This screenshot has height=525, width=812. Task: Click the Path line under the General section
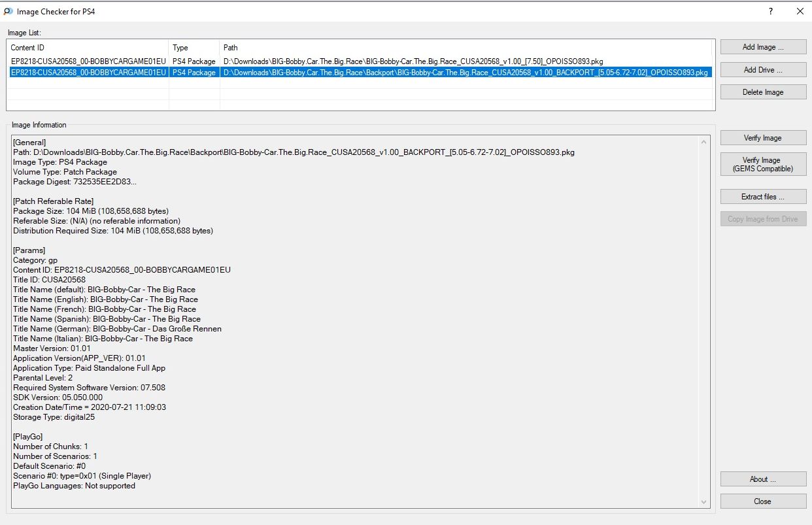click(294, 152)
